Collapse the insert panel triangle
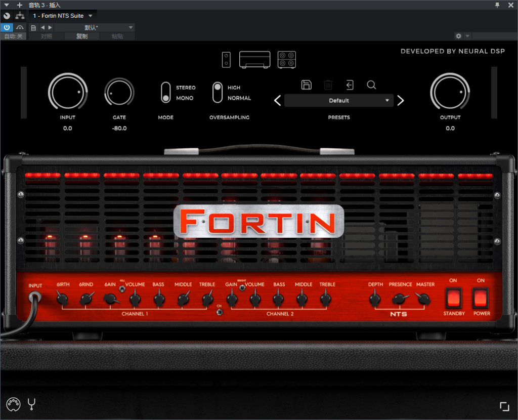The height and width of the screenshot is (420, 518). click(x=6, y=5)
